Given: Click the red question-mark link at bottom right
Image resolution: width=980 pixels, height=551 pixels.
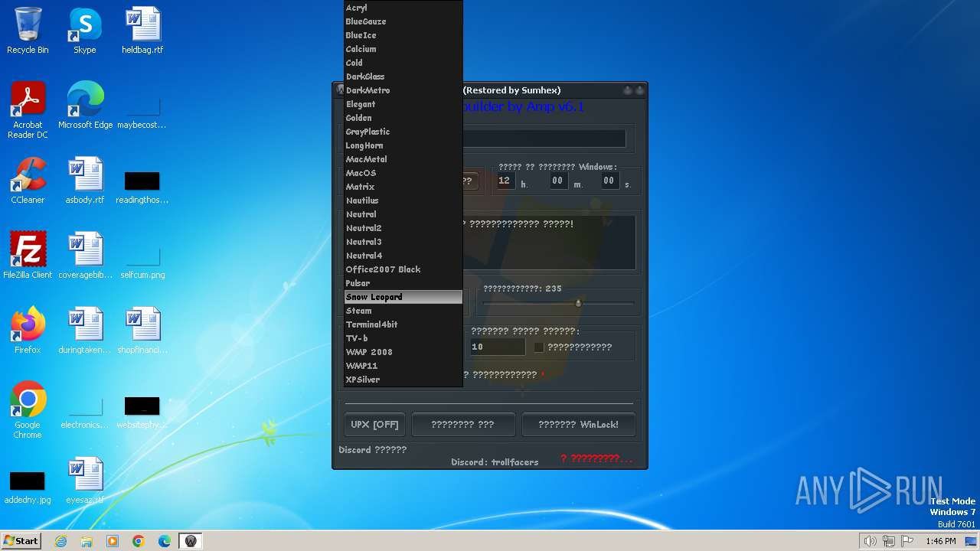Looking at the screenshot, I should (x=596, y=458).
